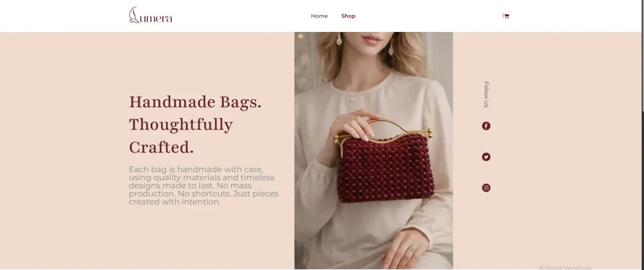Click the stylized L of the logo
This screenshot has width=644, height=270.
pos(133,15)
